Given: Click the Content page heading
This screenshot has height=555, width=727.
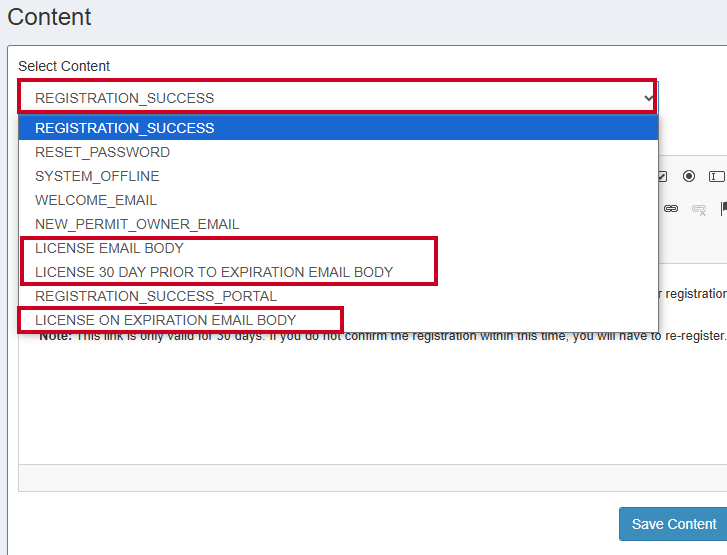Looking at the screenshot, I should coord(49,17).
